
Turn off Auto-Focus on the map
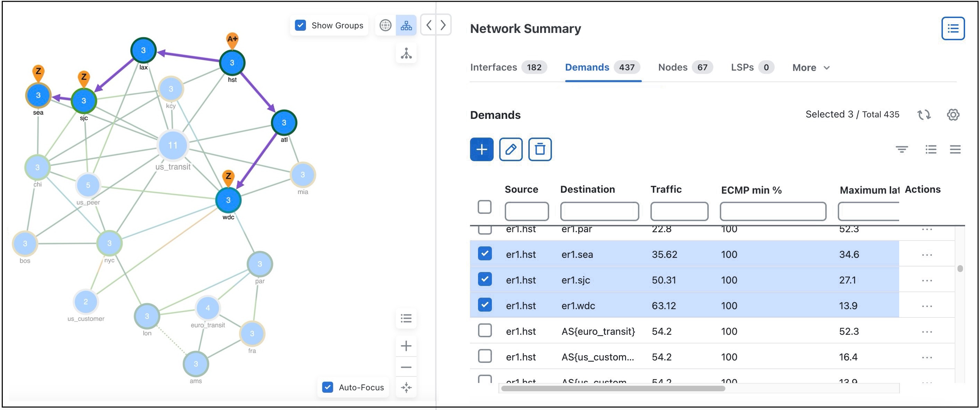[x=327, y=387]
